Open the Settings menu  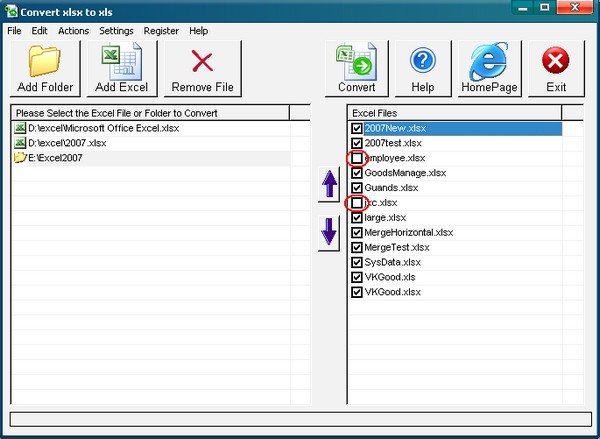pos(116,31)
